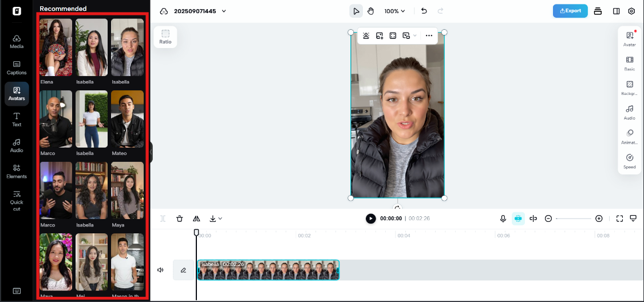Open the 100% zoom level dropdown
The image size is (644, 302).
click(x=394, y=11)
